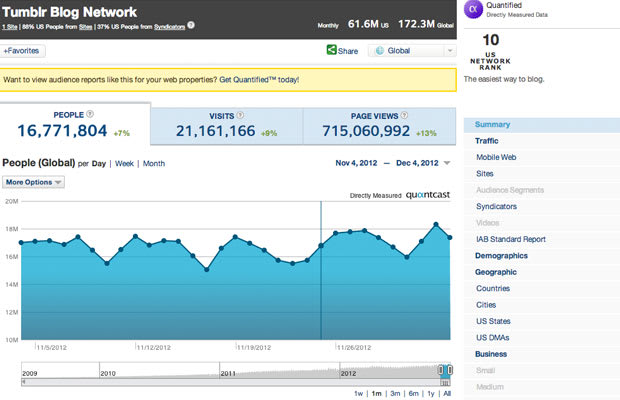Image resolution: width=620 pixels, height=400 pixels.
Task: Click the "61.6M" US monthly figure
Action: pyautogui.click(x=363, y=24)
